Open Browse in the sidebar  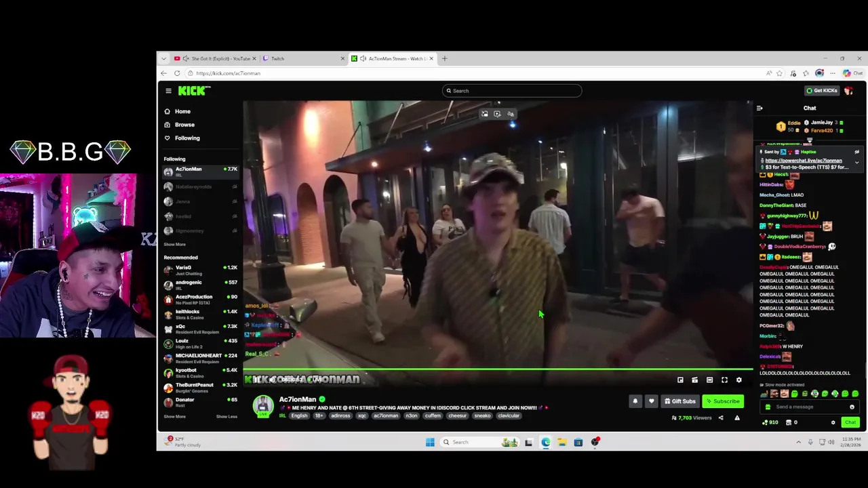pyautogui.click(x=180, y=125)
